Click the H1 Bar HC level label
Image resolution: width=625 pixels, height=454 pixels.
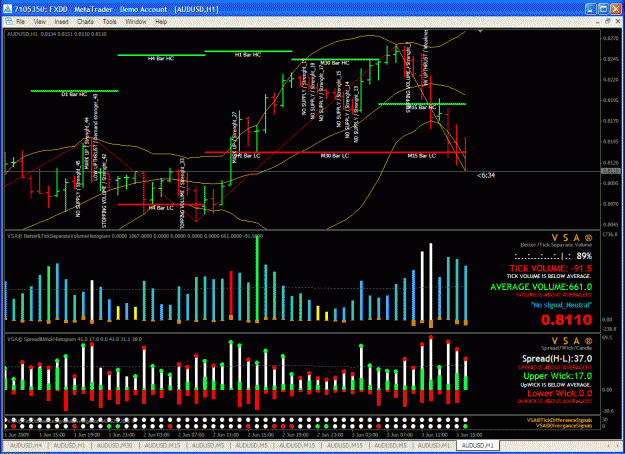pos(248,55)
